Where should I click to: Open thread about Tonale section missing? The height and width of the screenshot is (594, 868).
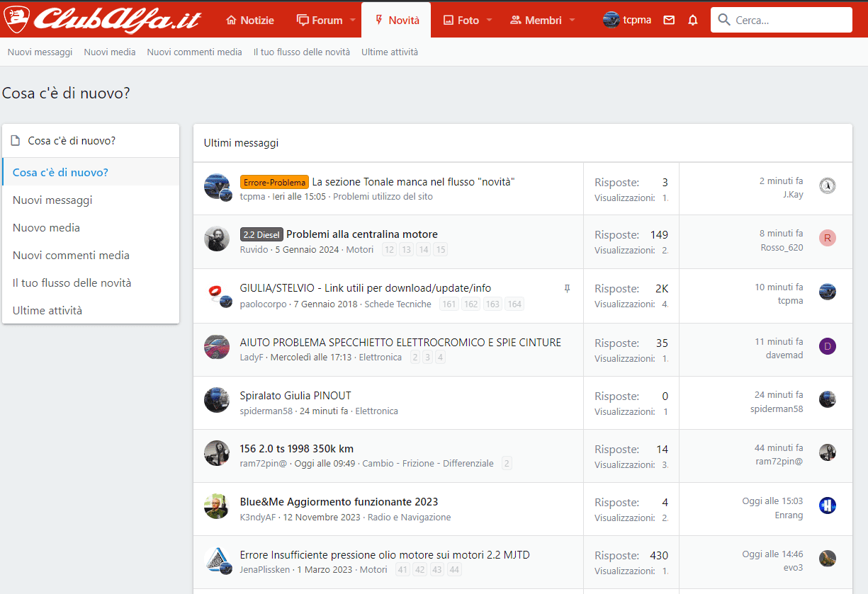(413, 182)
